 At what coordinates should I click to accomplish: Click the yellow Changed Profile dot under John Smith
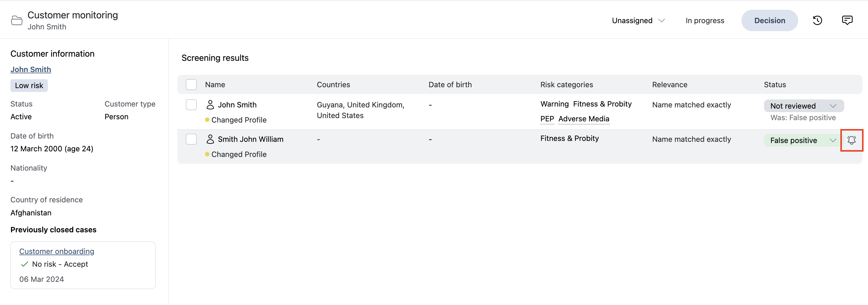click(x=207, y=120)
